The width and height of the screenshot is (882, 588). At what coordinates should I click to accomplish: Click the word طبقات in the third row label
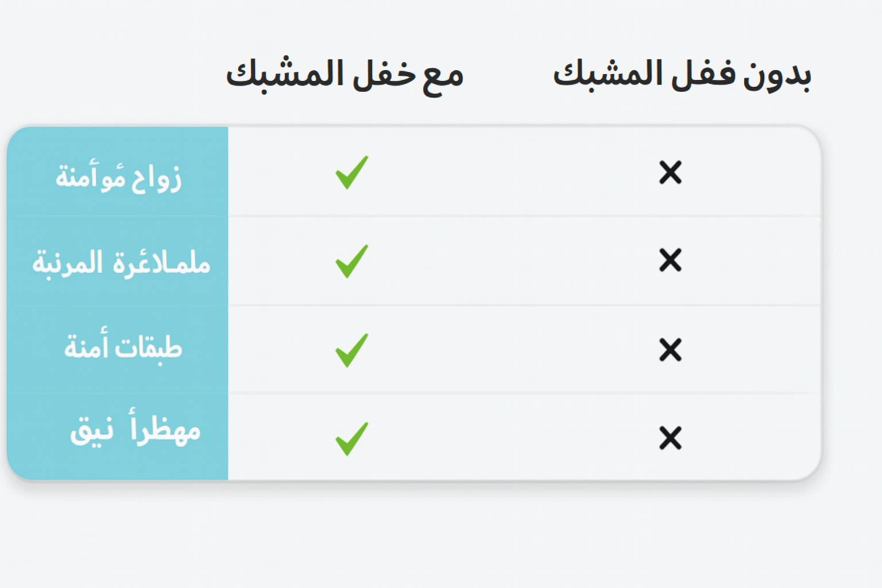point(149,347)
